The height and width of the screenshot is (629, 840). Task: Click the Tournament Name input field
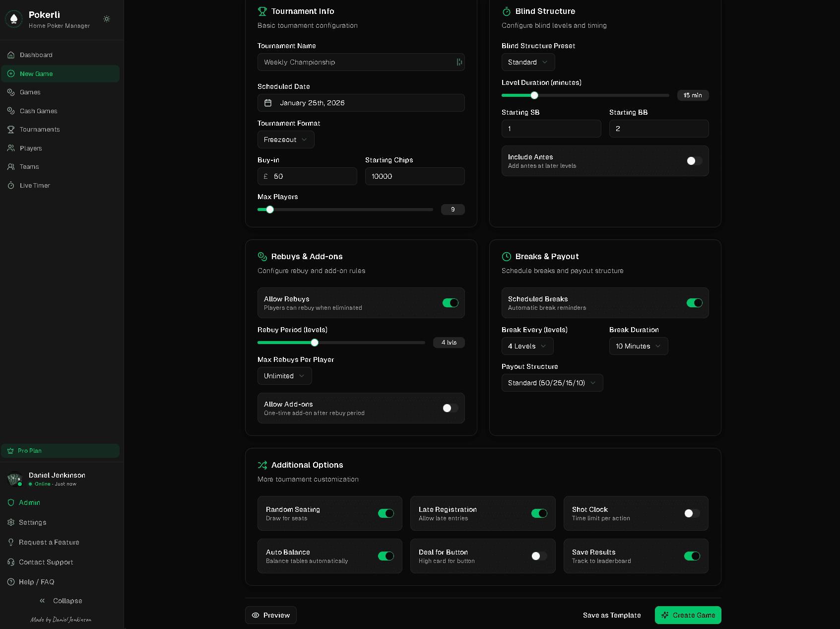click(x=361, y=62)
